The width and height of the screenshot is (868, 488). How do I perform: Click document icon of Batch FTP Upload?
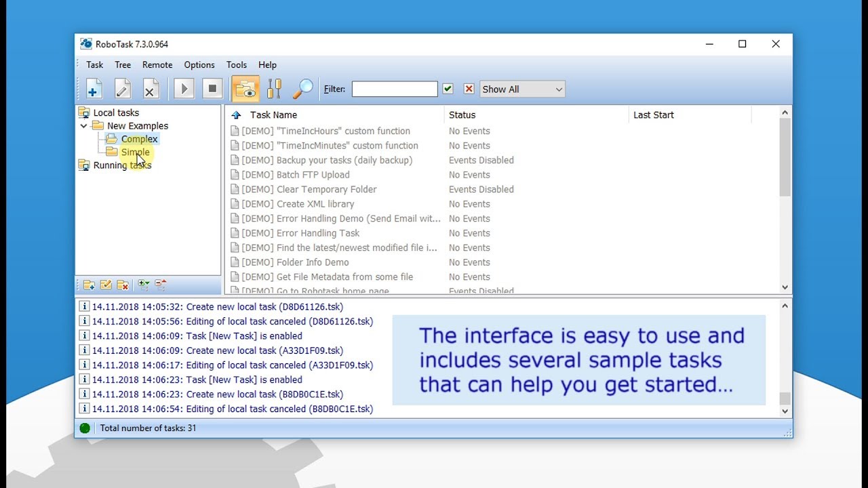pyautogui.click(x=235, y=175)
